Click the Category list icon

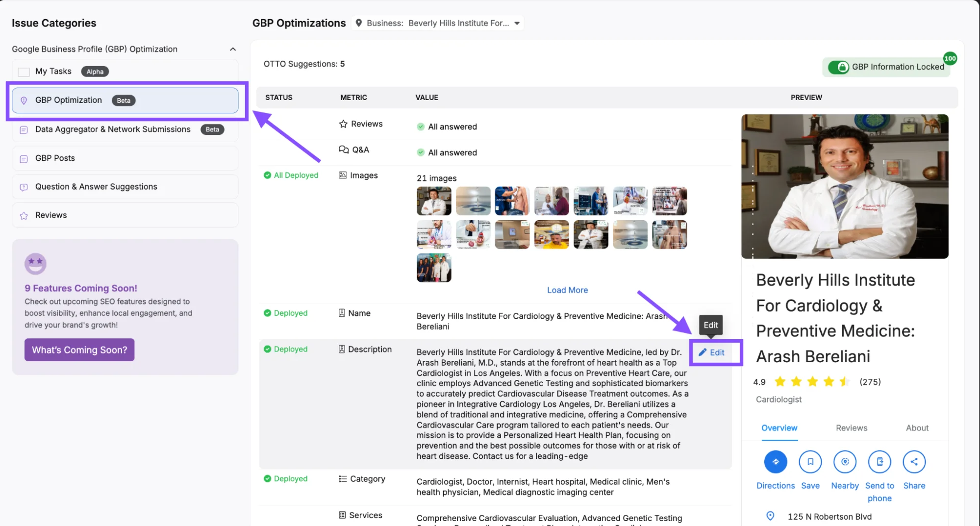[343, 478]
